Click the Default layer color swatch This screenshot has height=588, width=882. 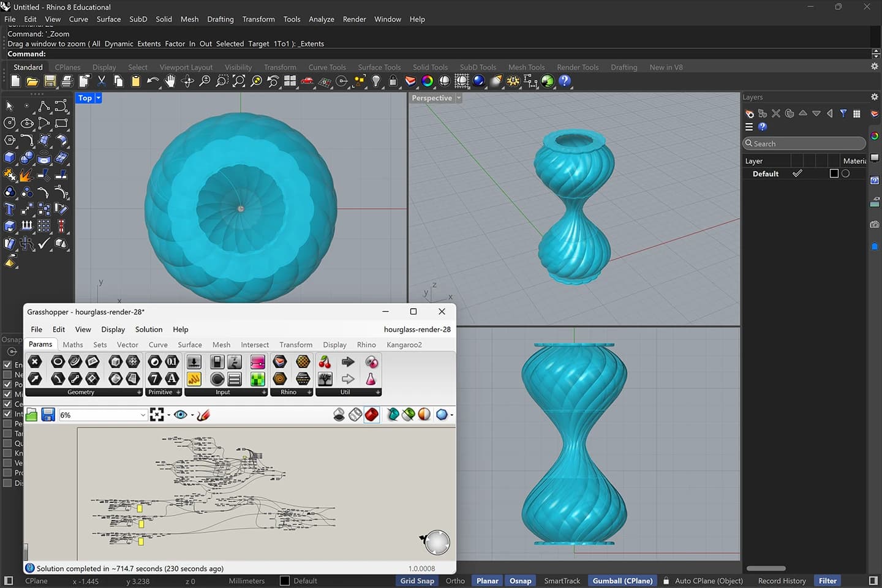pos(834,173)
